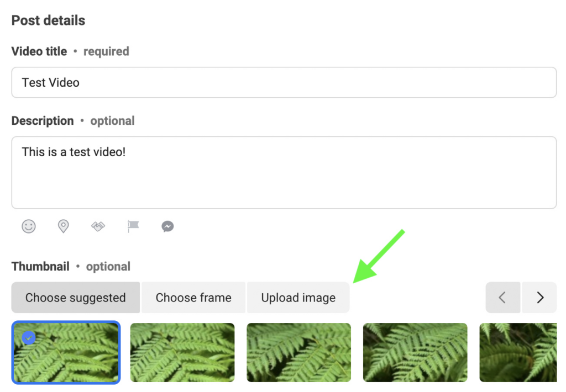This screenshot has height=392, width=566.
Task: Switch to the Choose suggested option
Action: coord(75,297)
